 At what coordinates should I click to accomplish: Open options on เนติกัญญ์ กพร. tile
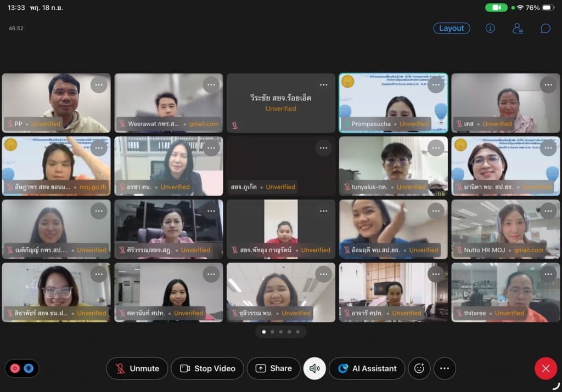pyautogui.click(x=99, y=211)
